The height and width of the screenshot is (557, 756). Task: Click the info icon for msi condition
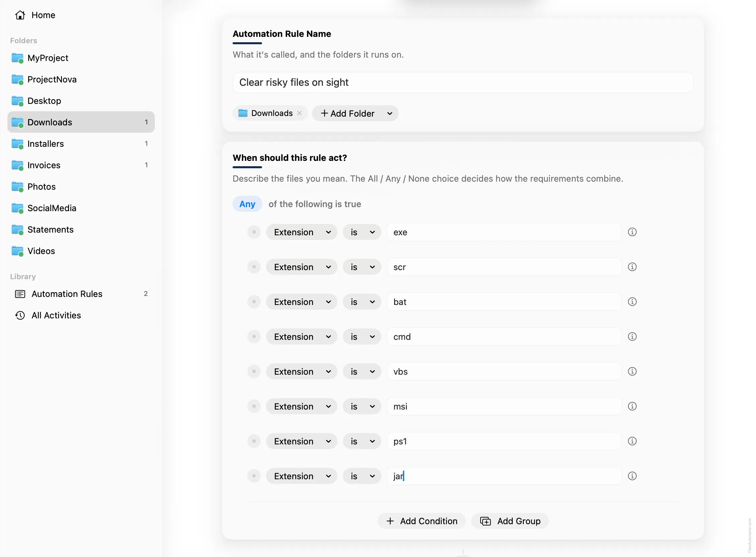[632, 406]
